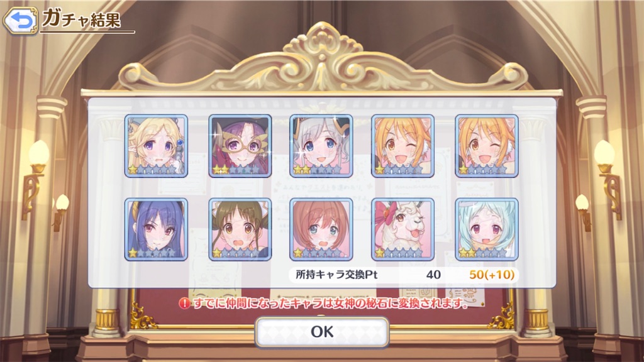Tap the two gold stars on the masked character
The image size is (644, 362).
[x=221, y=170]
